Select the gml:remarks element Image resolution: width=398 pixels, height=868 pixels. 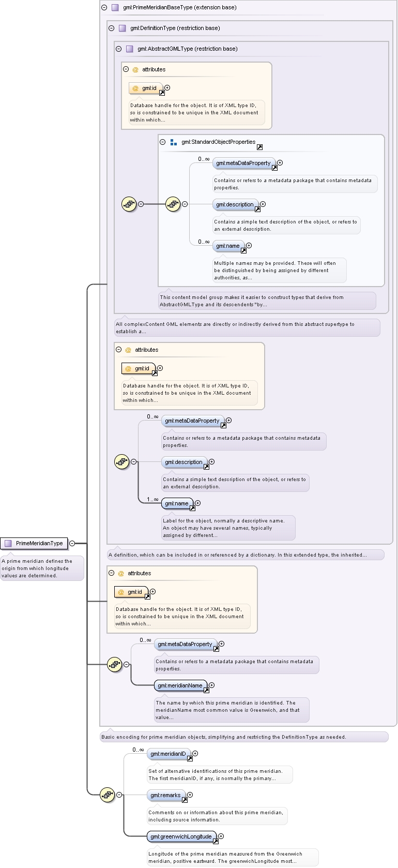tap(166, 795)
